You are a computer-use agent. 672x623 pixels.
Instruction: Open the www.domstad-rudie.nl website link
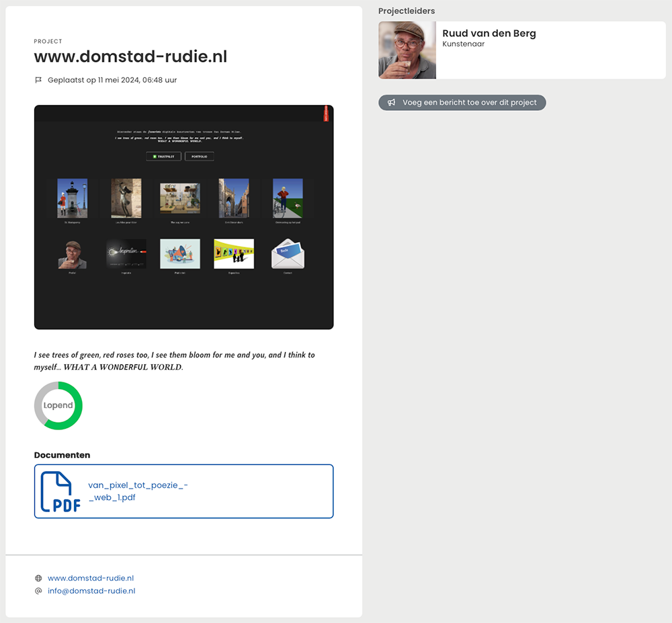point(91,577)
